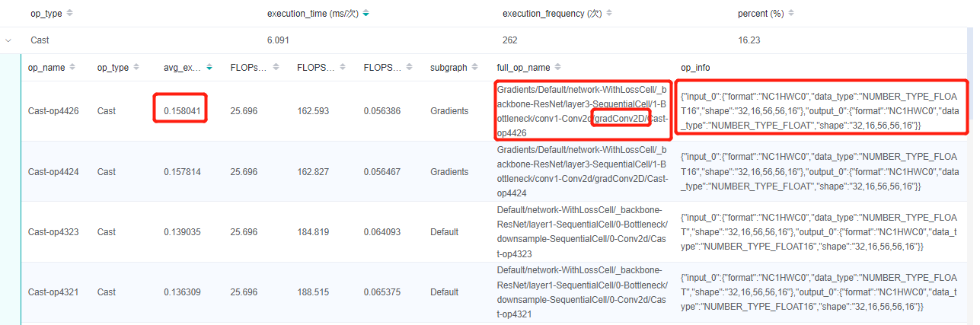
Task: Click the highlighted gradConv2D text in full_op_name
Action: tap(621, 119)
